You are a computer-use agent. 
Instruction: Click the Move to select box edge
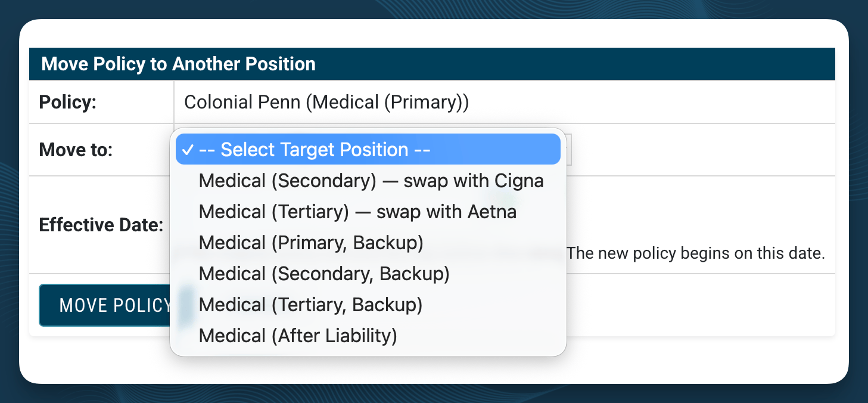coord(567,150)
